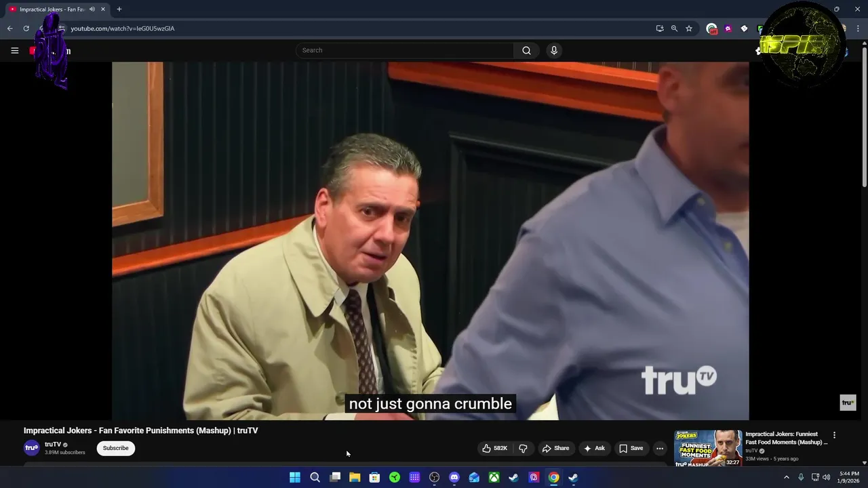Reload the page with the refresh icon
The image size is (868, 488).
[x=26, y=28]
